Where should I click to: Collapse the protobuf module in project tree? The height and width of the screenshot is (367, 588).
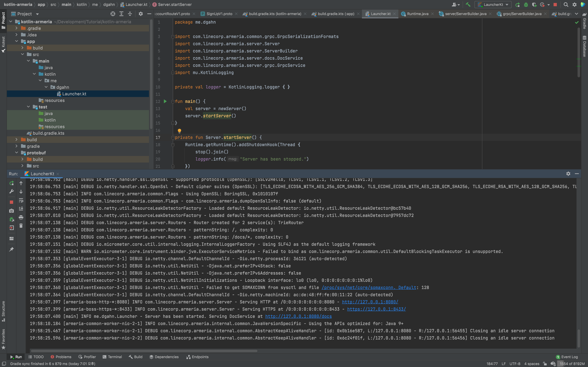pyautogui.click(x=16, y=153)
